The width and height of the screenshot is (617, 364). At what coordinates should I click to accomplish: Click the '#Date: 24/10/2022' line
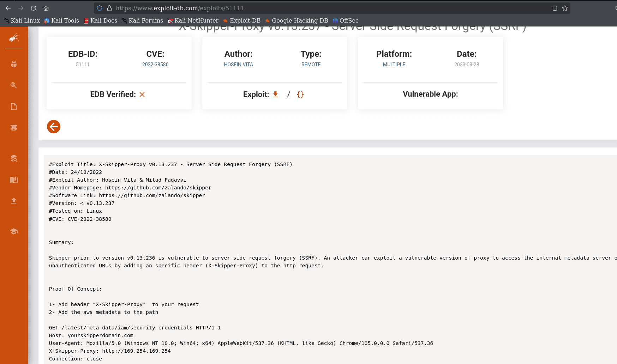coord(76,172)
